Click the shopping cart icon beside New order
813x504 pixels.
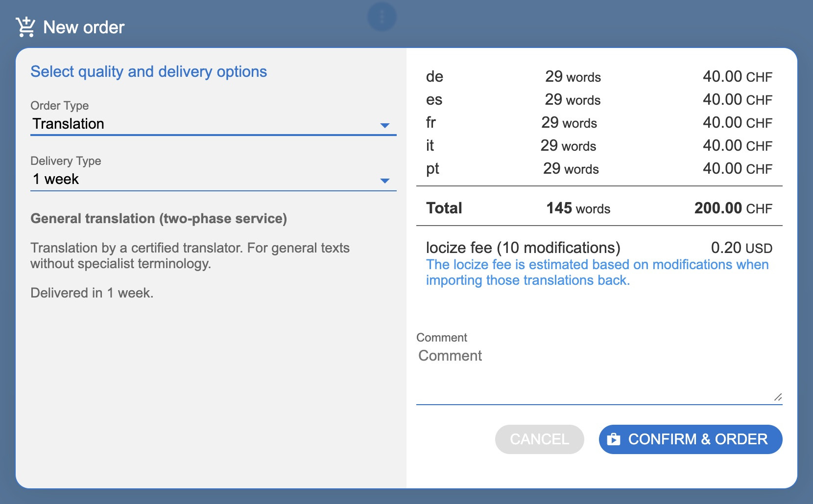coord(25,27)
